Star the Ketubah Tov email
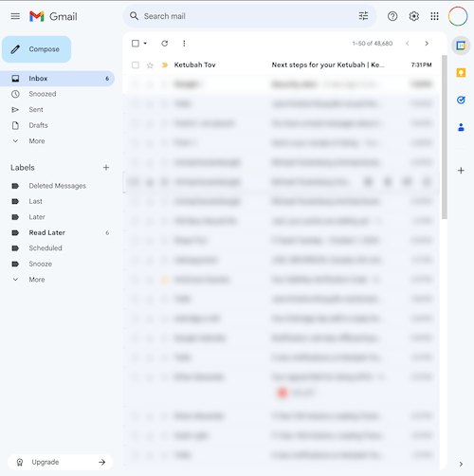474x476 pixels. click(150, 65)
